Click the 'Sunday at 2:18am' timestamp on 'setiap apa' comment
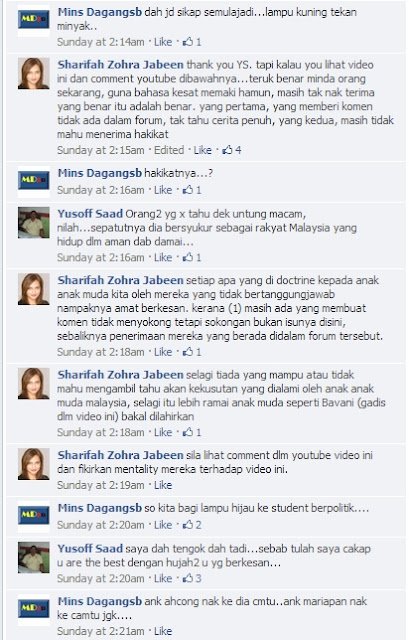The image size is (409, 640). (x=100, y=352)
